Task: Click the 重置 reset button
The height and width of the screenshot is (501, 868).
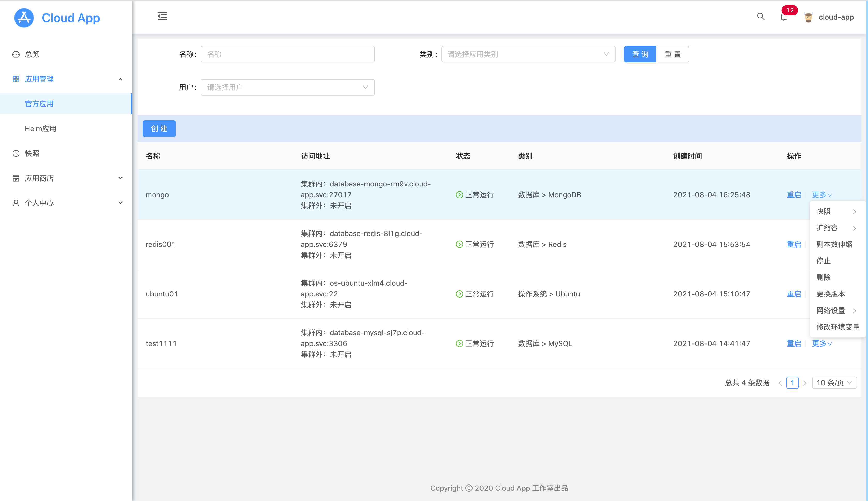Action: click(x=672, y=54)
